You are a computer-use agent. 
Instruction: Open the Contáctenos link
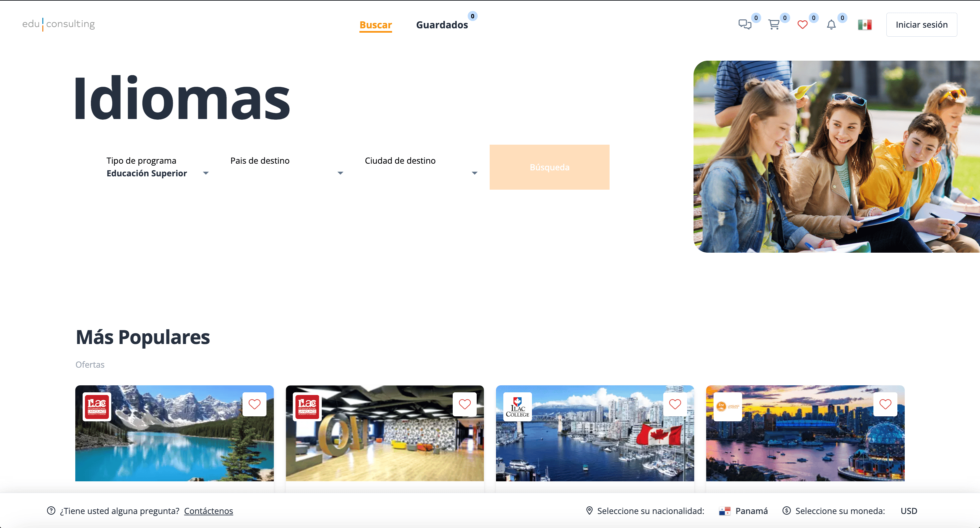209,511
